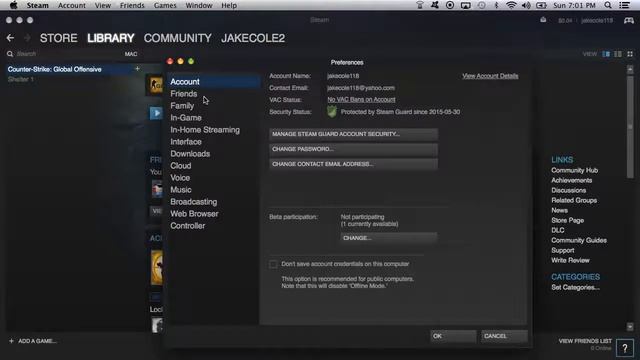This screenshot has width=640, height=360.
Task: Switch to detail view icon
Action: click(x=606, y=54)
